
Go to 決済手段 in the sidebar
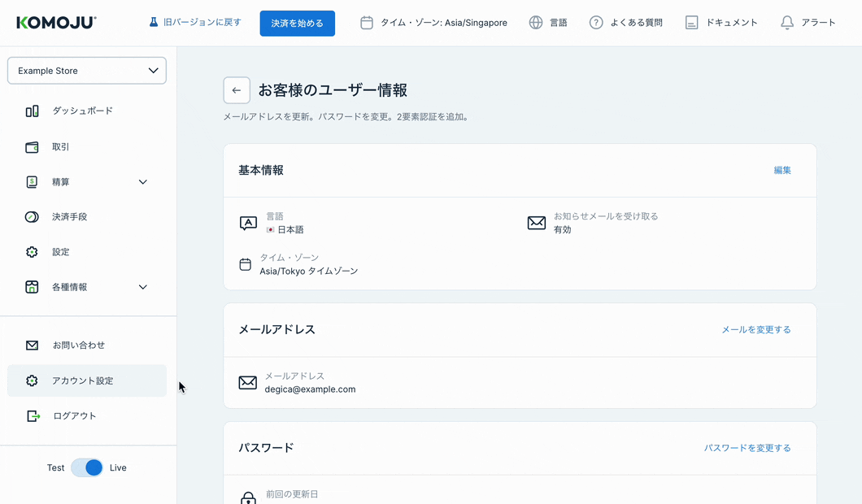pos(69,217)
